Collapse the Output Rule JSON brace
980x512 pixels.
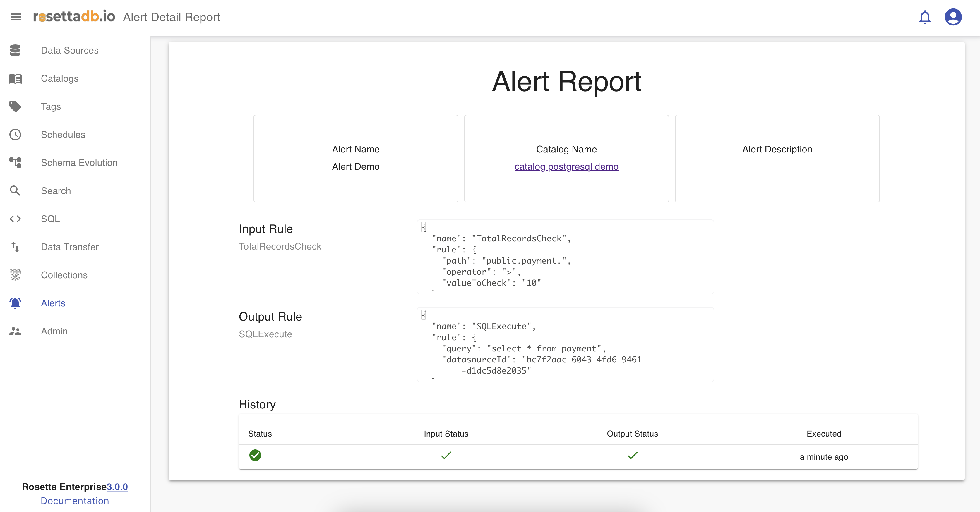(424, 315)
